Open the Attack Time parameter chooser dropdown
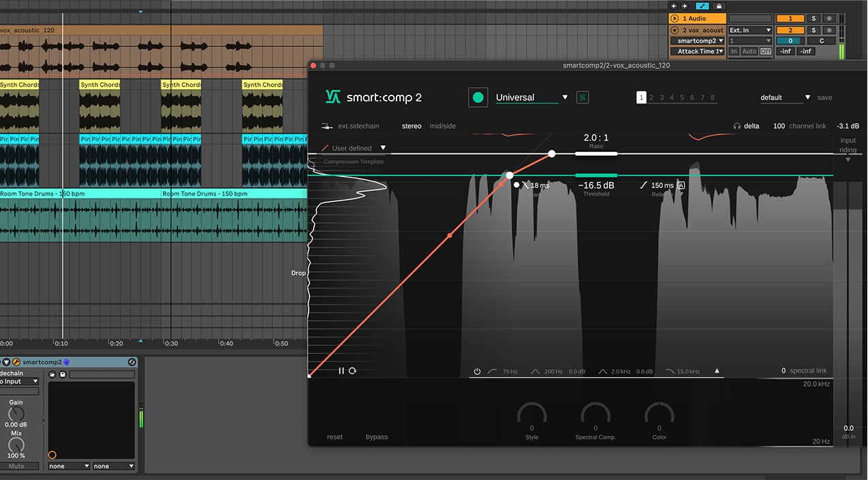The width and height of the screenshot is (868, 480). coord(698,51)
